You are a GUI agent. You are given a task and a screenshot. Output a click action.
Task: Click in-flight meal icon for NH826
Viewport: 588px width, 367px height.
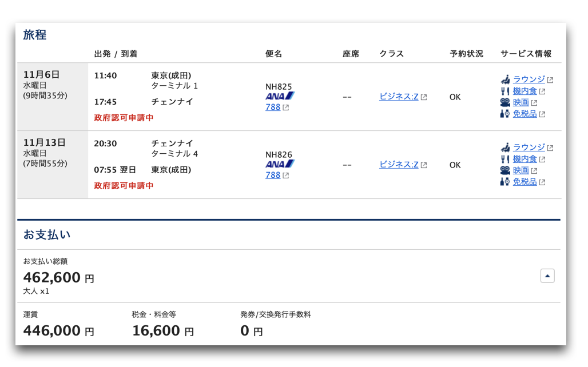pos(505,159)
